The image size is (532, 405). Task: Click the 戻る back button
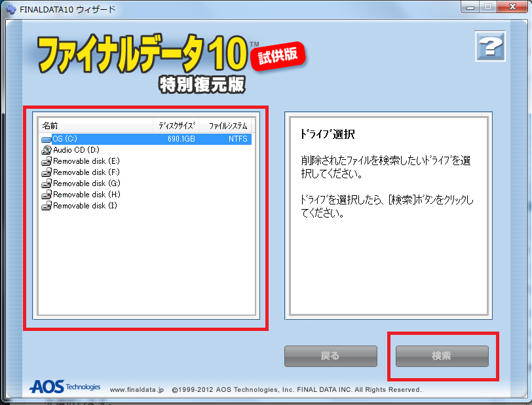coord(331,356)
